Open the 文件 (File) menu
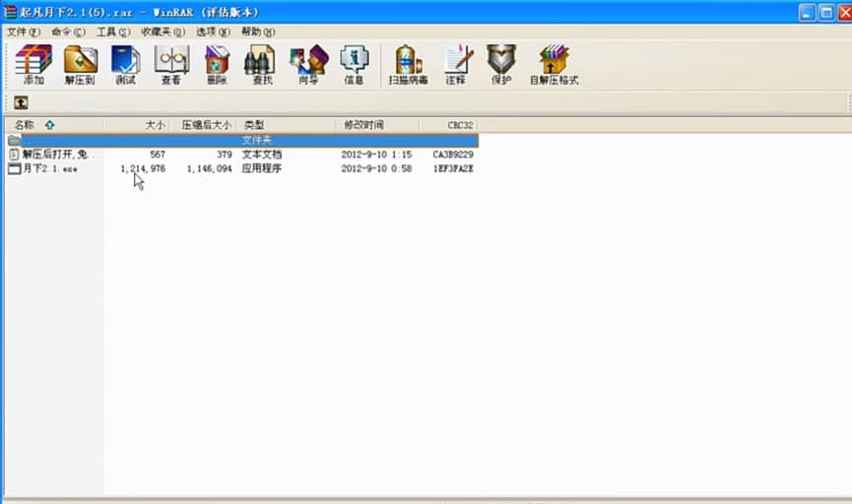 pyautogui.click(x=24, y=32)
